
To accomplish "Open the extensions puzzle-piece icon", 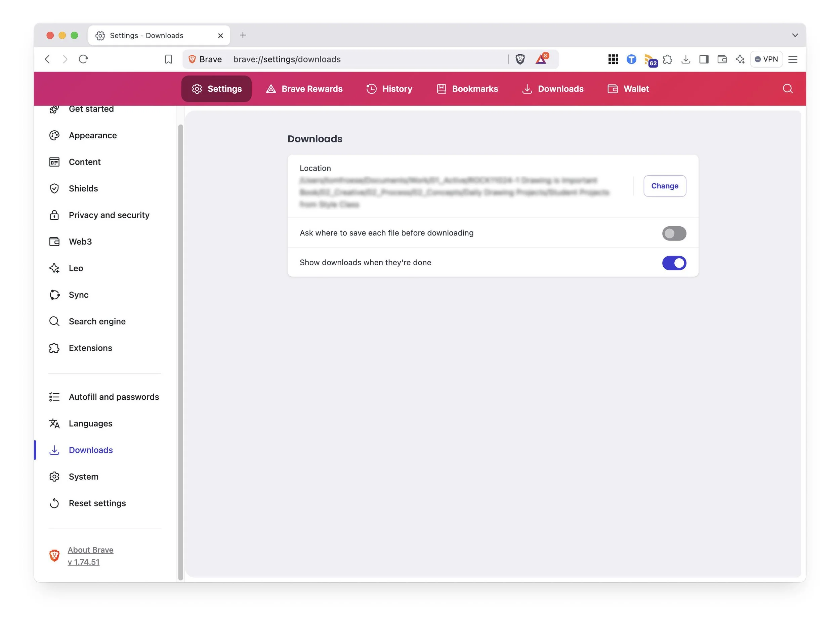I will (x=668, y=59).
